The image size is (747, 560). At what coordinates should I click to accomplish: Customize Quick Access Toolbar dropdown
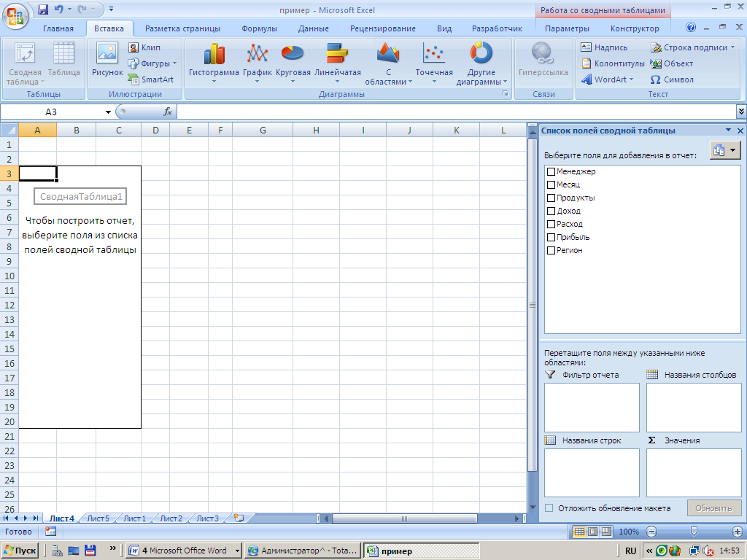pyautogui.click(x=111, y=9)
